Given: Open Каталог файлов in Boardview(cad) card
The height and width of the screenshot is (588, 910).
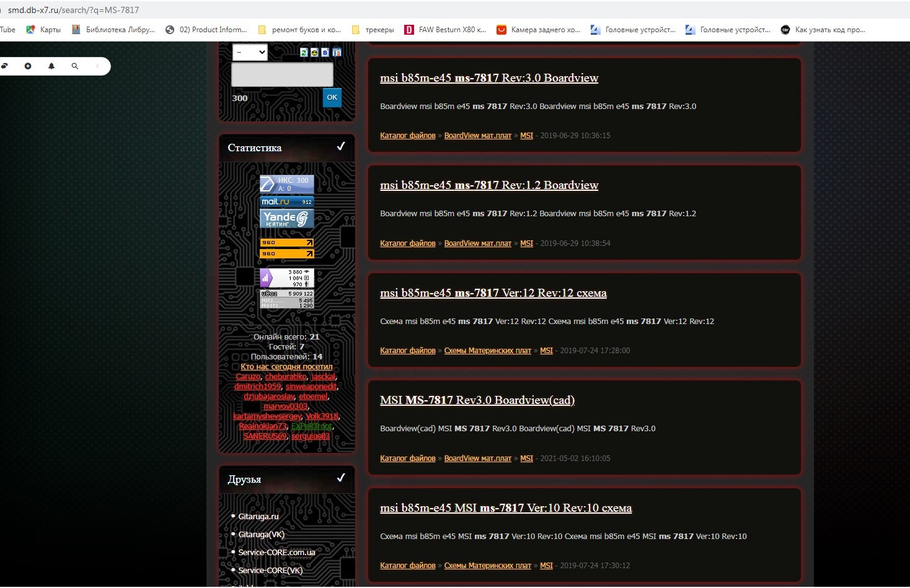Looking at the screenshot, I should click(x=408, y=459).
